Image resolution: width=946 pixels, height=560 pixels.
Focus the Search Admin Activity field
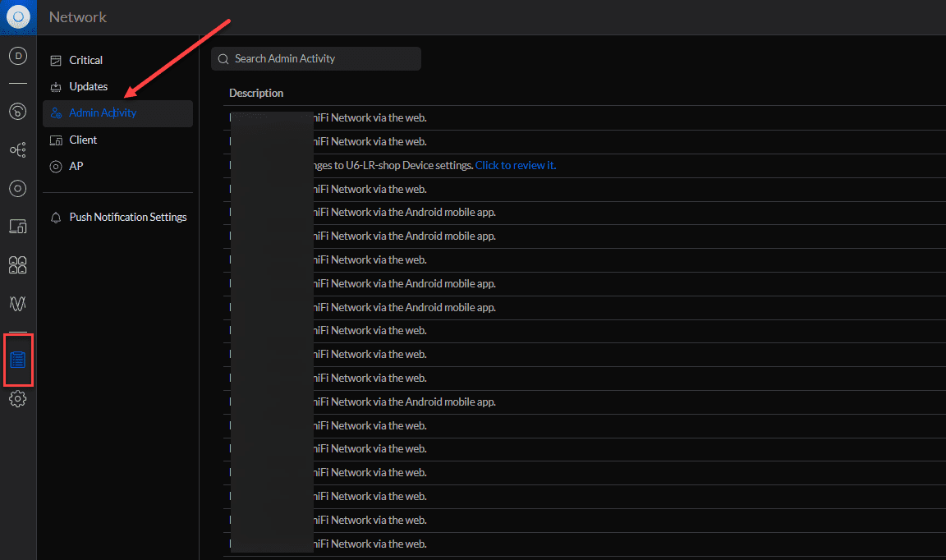316,59
